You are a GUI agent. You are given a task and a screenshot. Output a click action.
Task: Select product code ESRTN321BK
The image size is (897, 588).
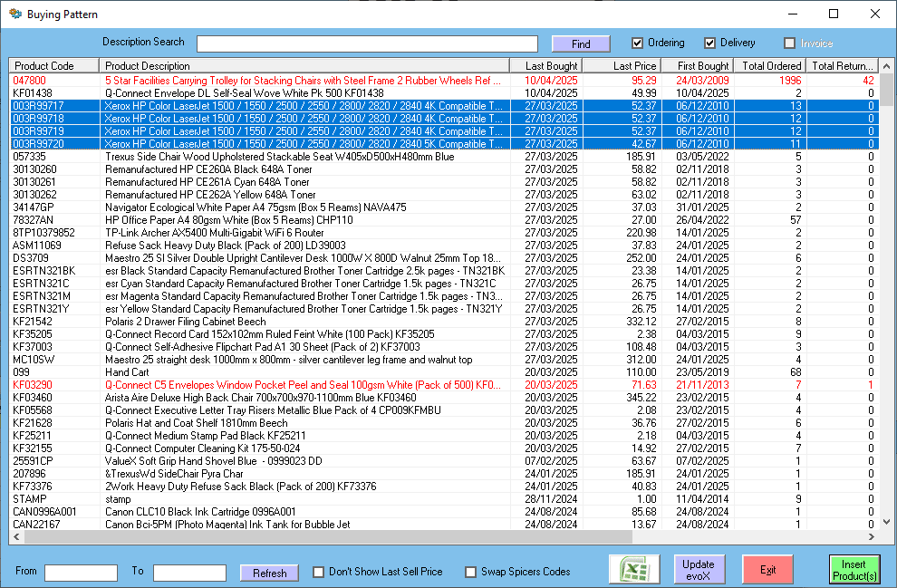[444, 271]
